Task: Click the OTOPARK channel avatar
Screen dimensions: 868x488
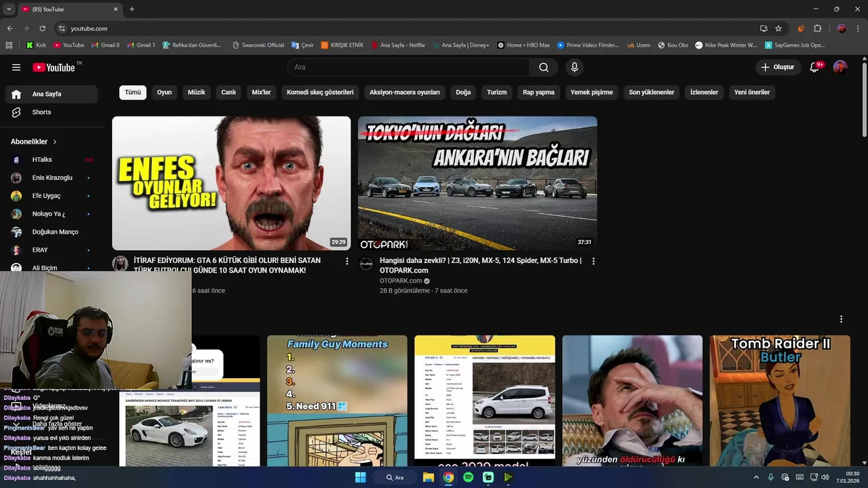Action: point(366,264)
